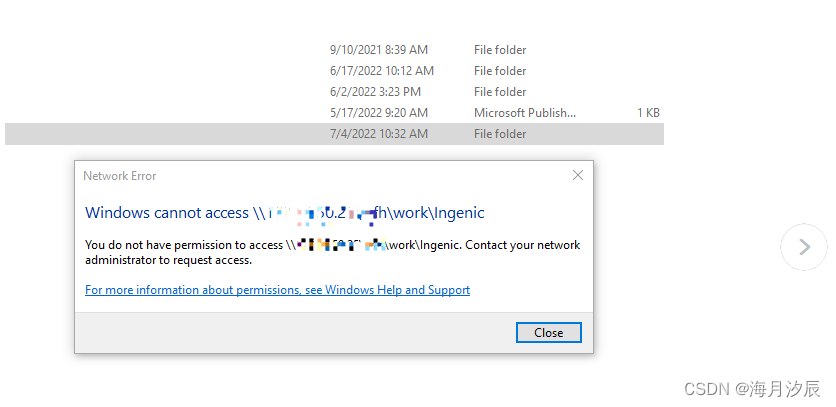This screenshot has height=407, width=836.
Task: Open the Windows Help and Support permissions link
Action: tap(277, 290)
